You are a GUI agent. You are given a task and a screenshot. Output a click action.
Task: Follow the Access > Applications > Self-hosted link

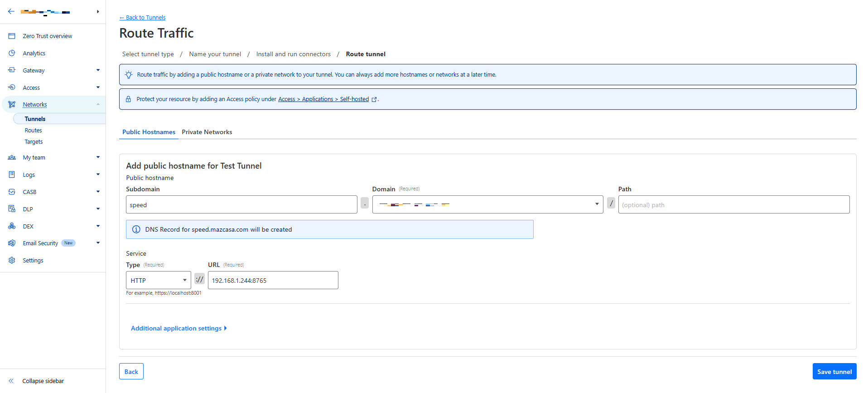click(323, 99)
